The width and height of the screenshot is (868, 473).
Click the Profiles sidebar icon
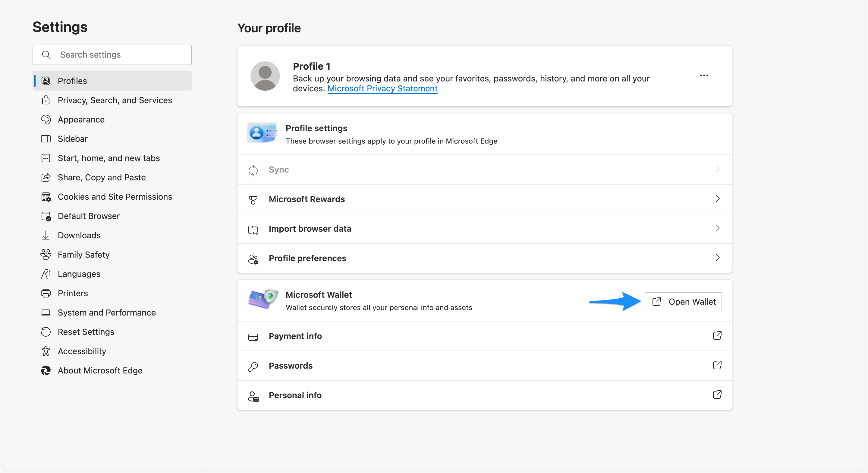pos(46,81)
